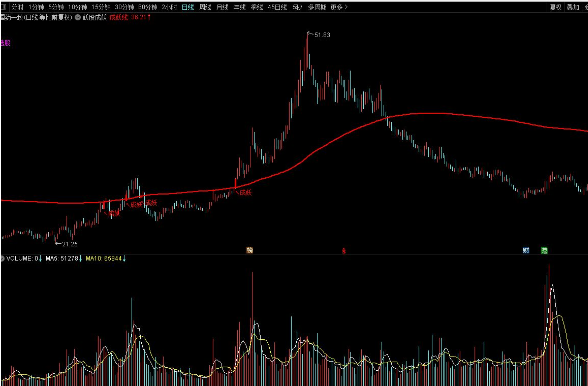Select the 10分钟 period tab
Screen dimensions: 588x386
click(78, 7)
